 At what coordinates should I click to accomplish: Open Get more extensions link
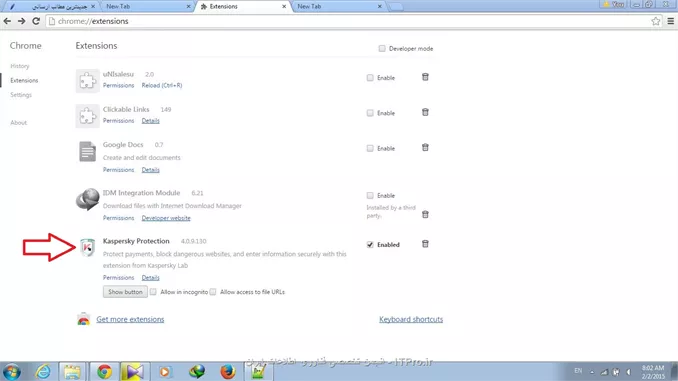[x=130, y=319]
